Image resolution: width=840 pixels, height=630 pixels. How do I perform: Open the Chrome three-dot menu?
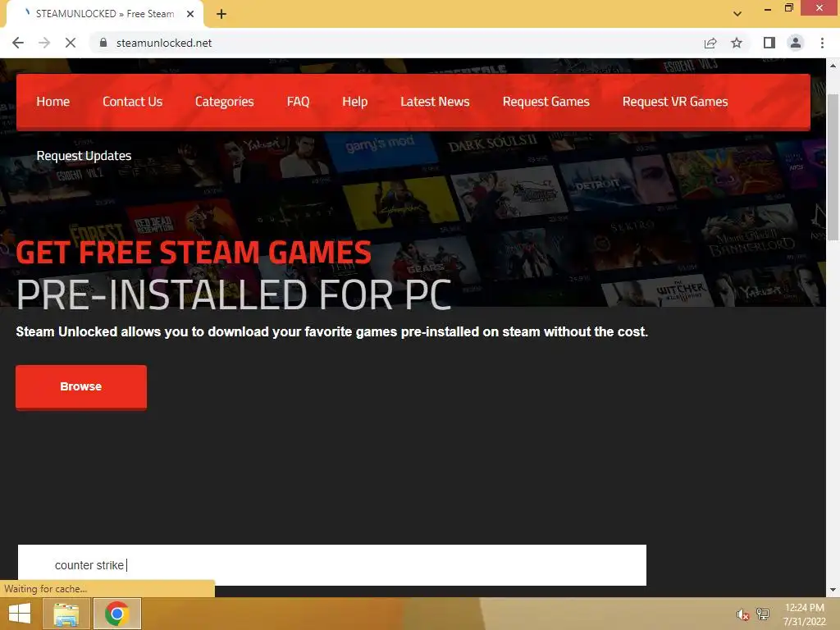822,43
